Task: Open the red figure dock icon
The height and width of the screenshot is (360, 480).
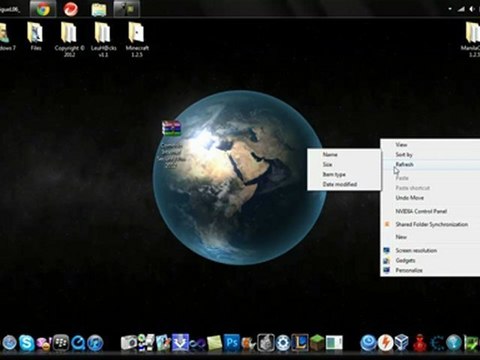Action: tap(420, 343)
